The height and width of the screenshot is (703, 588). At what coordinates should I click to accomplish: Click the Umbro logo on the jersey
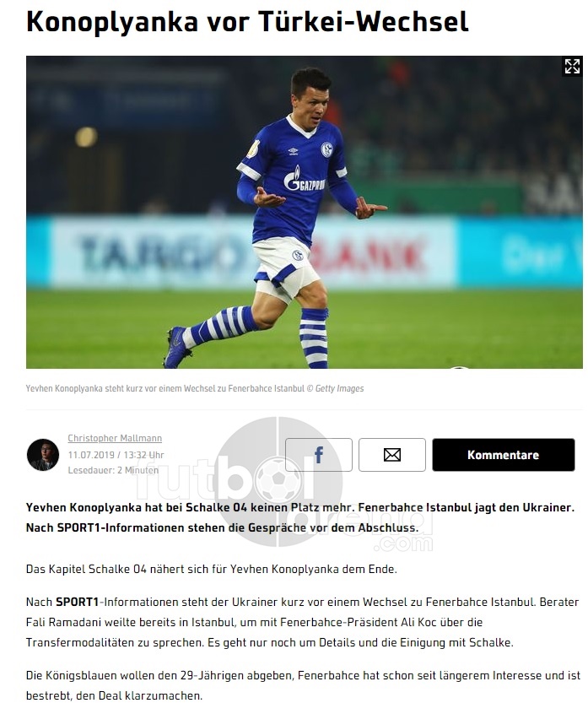pyautogui.click(x=293, y=152)
